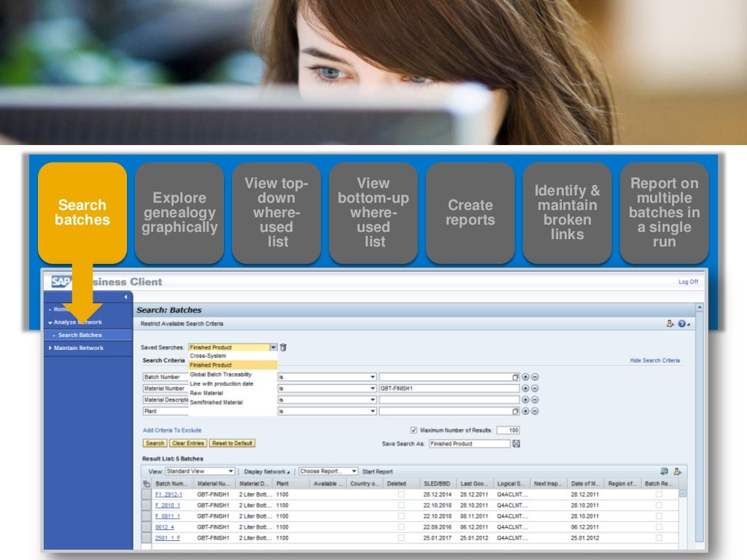747x560 pixels.
Task: Choose Semifinished Material saved search
Action: [216, 402]
